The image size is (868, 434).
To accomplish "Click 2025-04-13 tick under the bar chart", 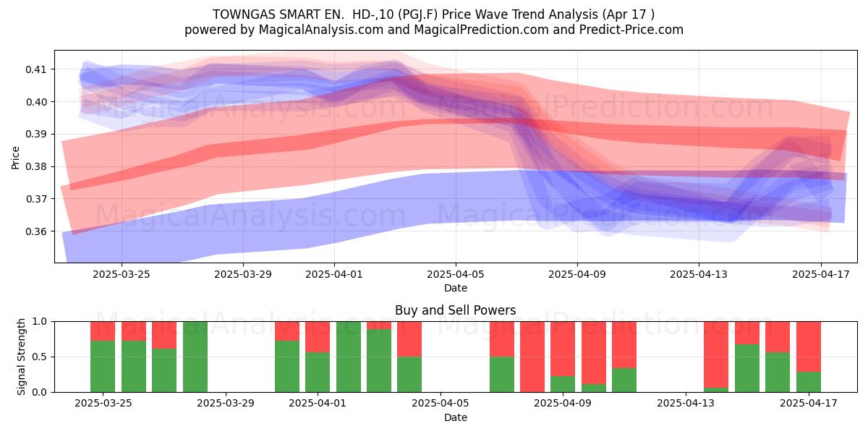I will [686, 404].
